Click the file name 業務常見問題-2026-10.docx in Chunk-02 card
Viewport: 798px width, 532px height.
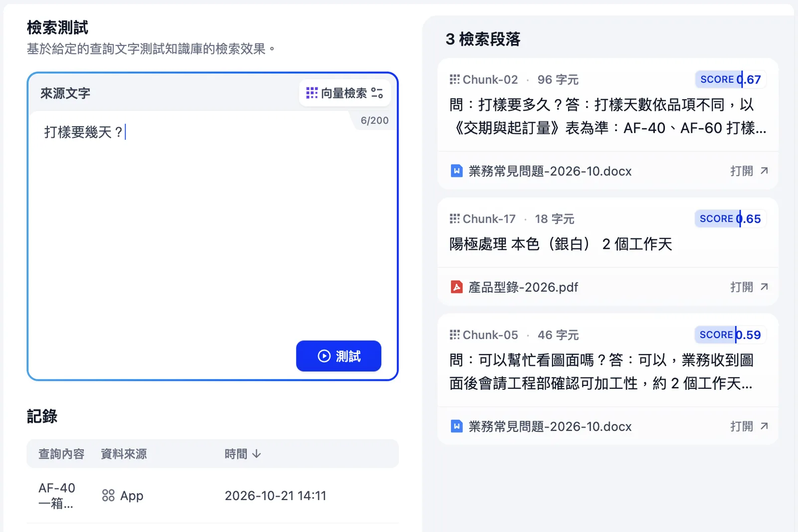point(550,171)
